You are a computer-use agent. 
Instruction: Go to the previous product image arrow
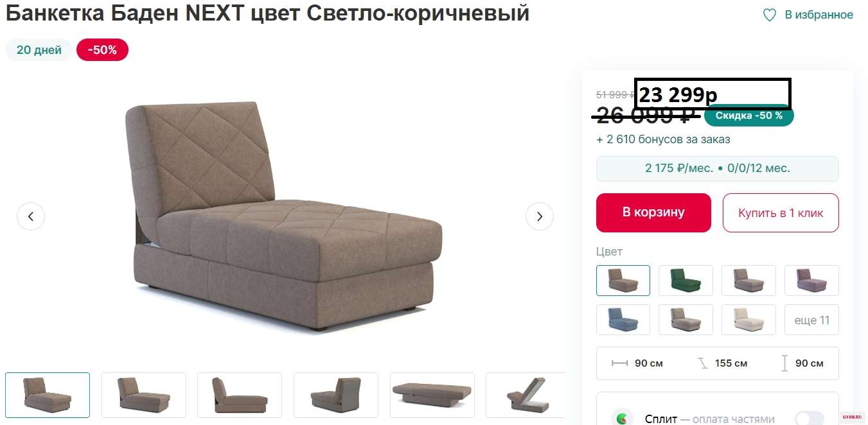31,216
